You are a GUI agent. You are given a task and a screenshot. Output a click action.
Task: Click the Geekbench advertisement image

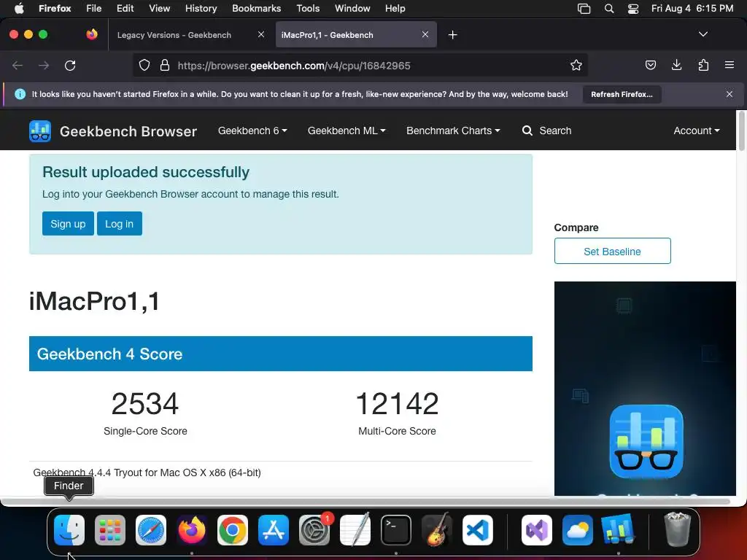645,389
